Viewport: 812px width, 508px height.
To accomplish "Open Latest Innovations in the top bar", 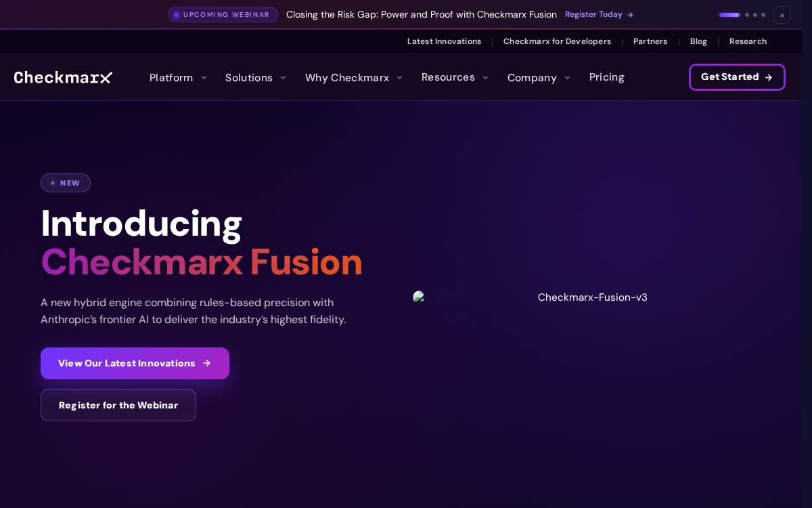I will [x=444, y=41].
